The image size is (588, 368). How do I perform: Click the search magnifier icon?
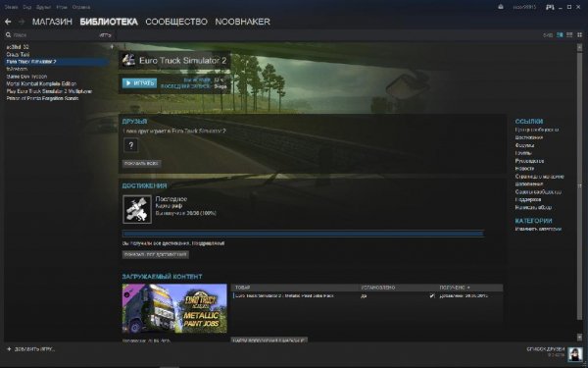click(x=8, y=35)
